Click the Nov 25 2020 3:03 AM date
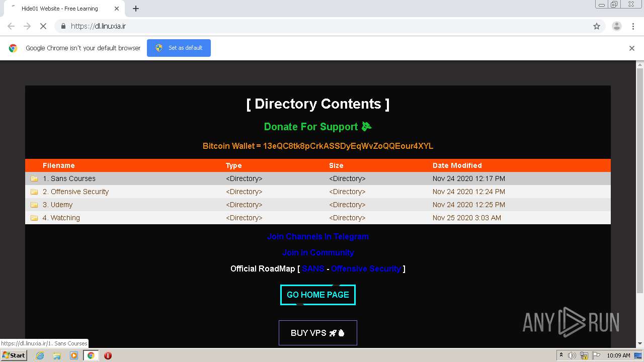 467,218
